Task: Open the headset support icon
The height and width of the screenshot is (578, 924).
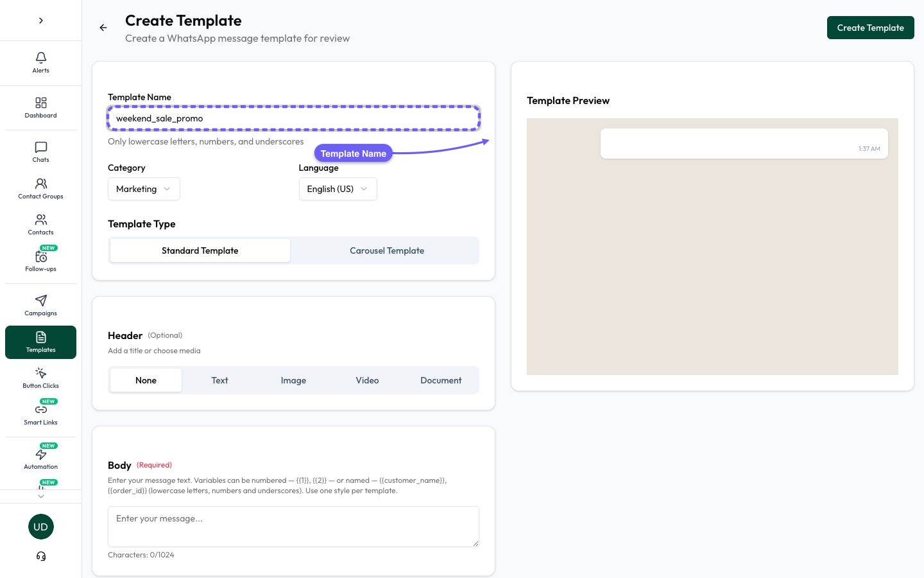Action: point(41,556)
